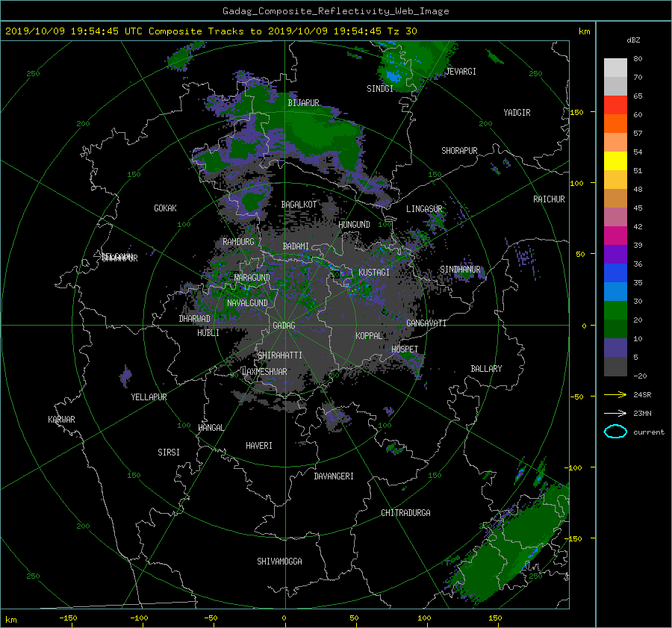Screen dimensions: 672x628
Task: Click the JEVARGI city label
Action: pyautogui.click(x=461, y=71)
